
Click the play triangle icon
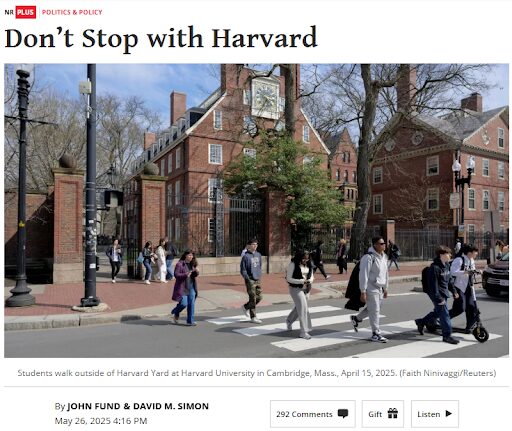(x=449, y=414)
